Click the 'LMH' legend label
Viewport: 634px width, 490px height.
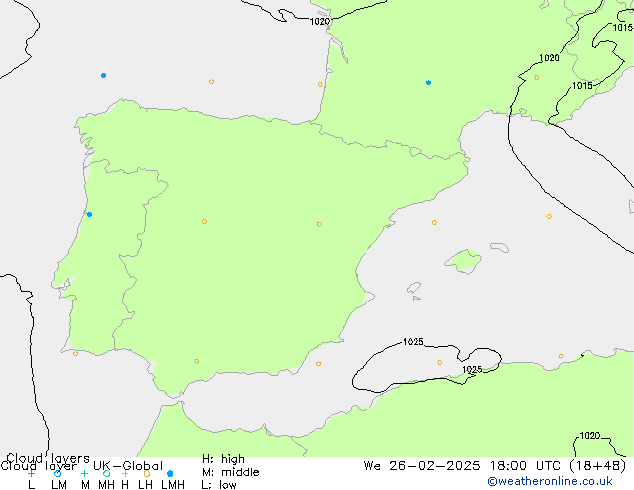173,485
